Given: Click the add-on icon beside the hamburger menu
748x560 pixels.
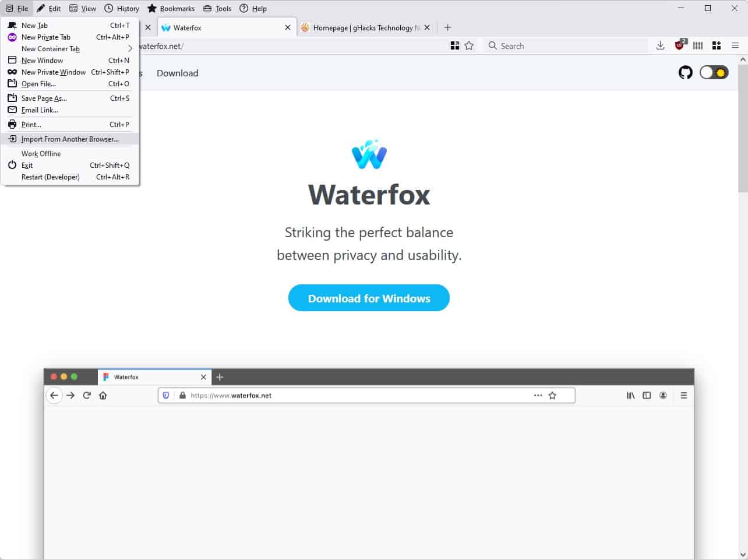Looking at the screenshot, I should point(716,45).
